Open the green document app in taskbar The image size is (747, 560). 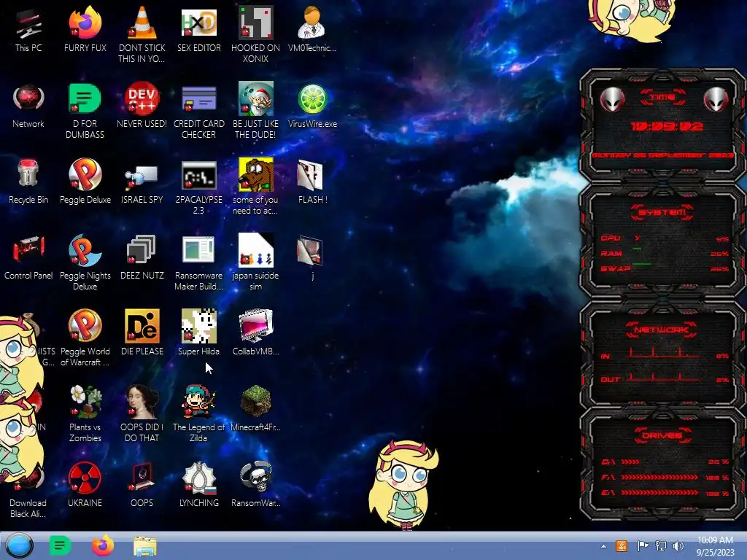click(60, 545)
